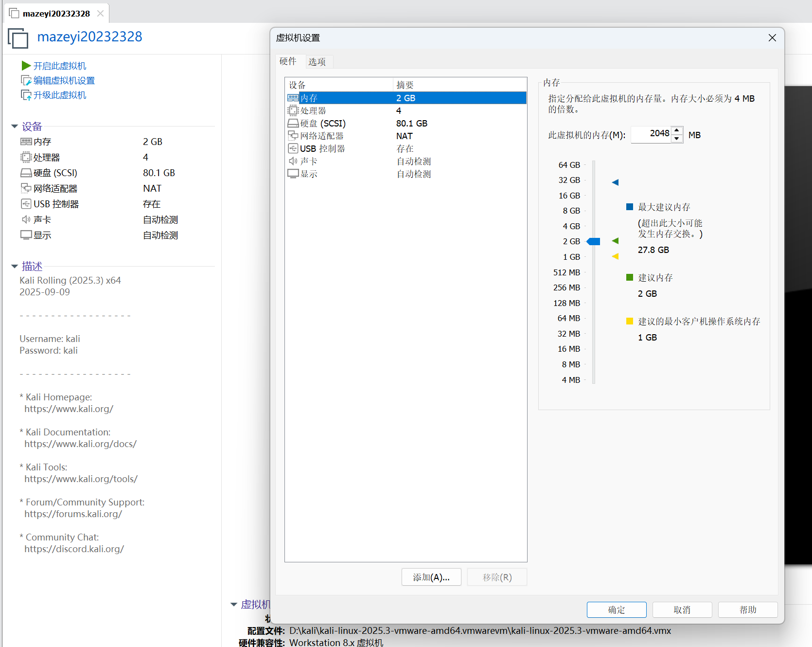Click the processor icon in the settings hardware list
The width and height of the screenshot is (812, 647).
click(293, 110)
